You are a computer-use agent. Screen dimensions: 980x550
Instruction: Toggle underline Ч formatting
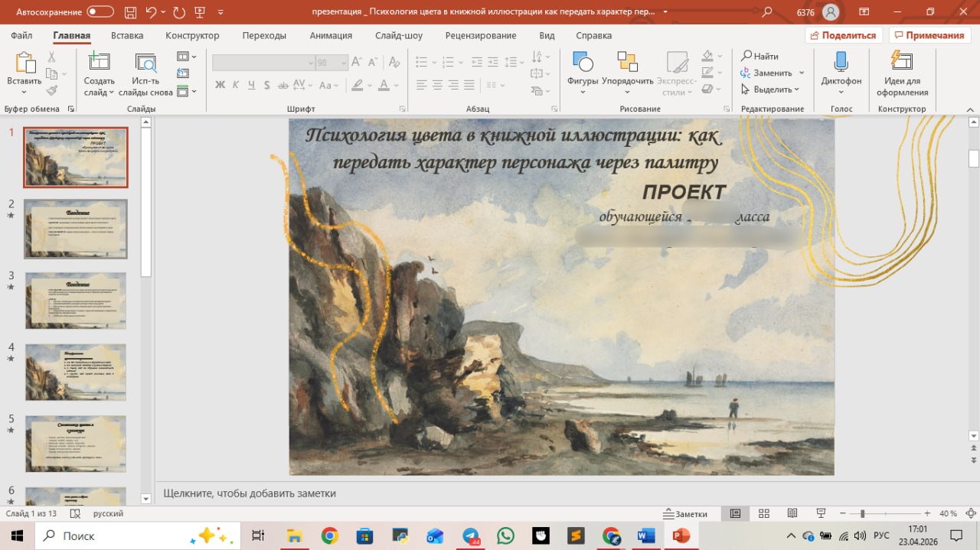(x=252, y=85)
